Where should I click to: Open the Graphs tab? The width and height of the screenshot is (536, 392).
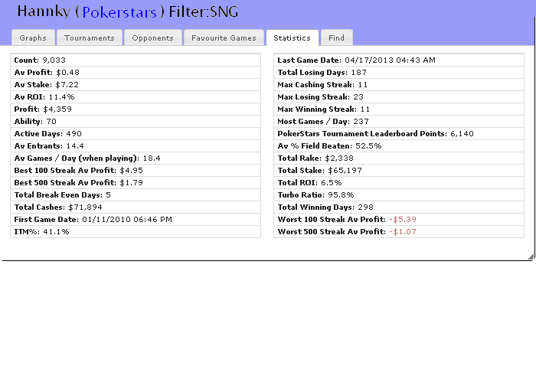33,38
